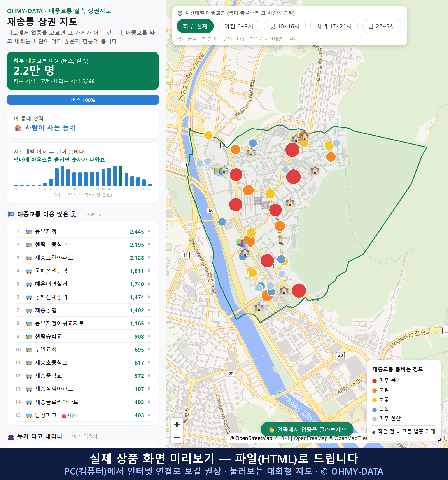
Task: Click the 2,195 count for 센텀고등학교
Action: tap(137, 245)
